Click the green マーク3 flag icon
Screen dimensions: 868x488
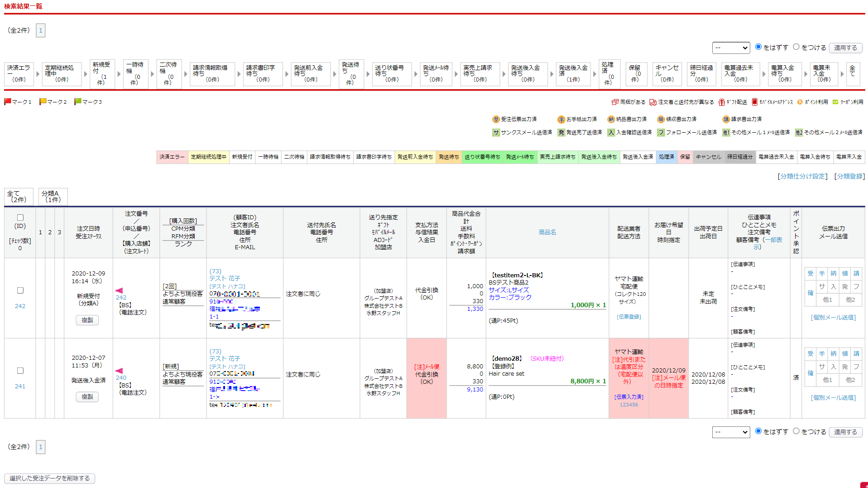click(x=77, y=101)
